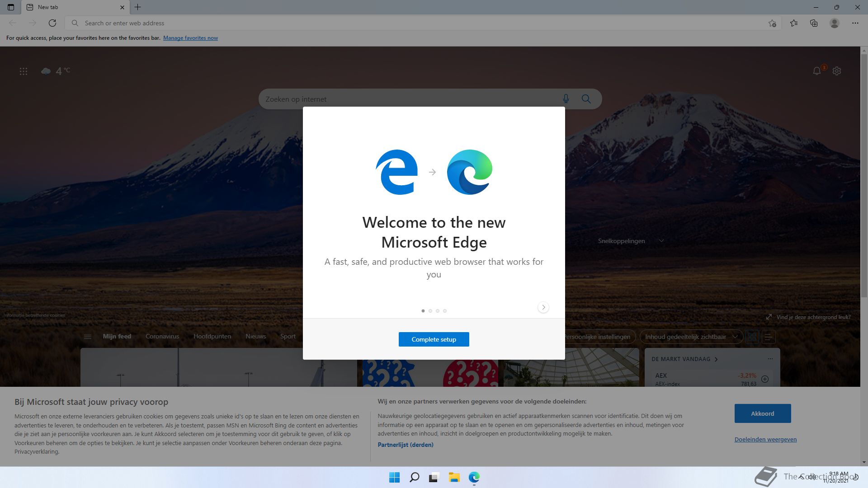Open the Doeleinden weergeven link

click(x=765, y=439)
